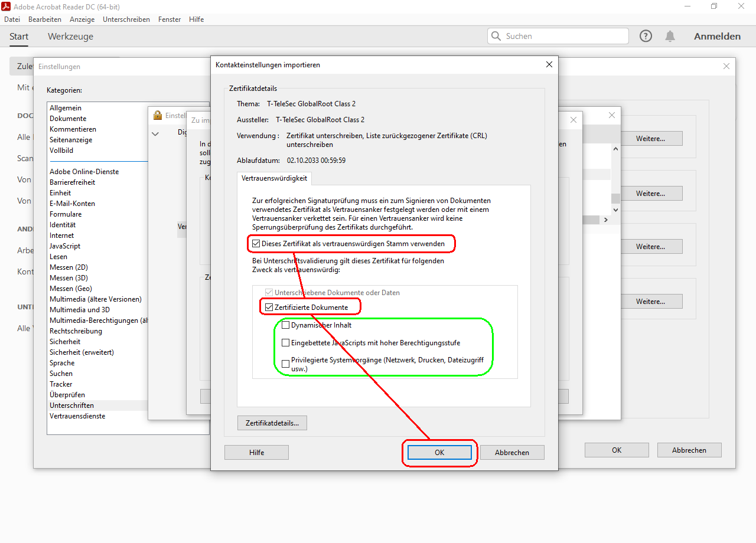Click into the Suchen search field

[x=564, y=36]
